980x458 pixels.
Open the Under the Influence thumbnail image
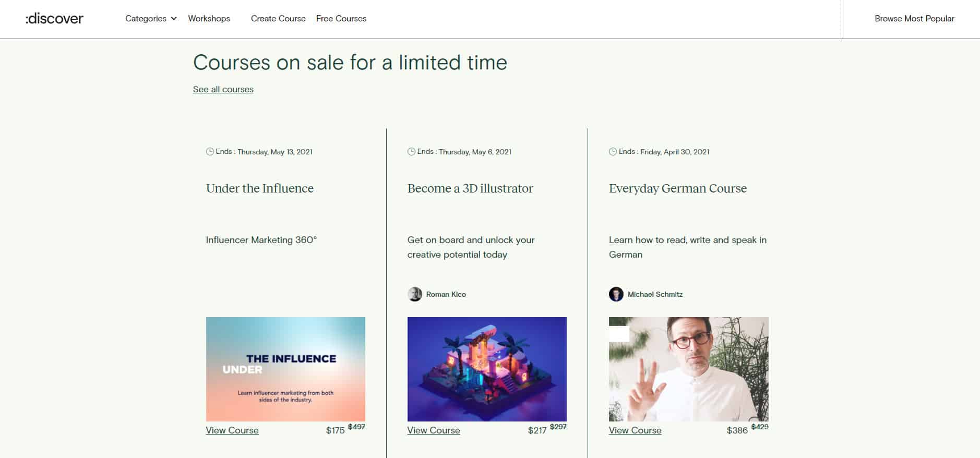click(285, 369)
